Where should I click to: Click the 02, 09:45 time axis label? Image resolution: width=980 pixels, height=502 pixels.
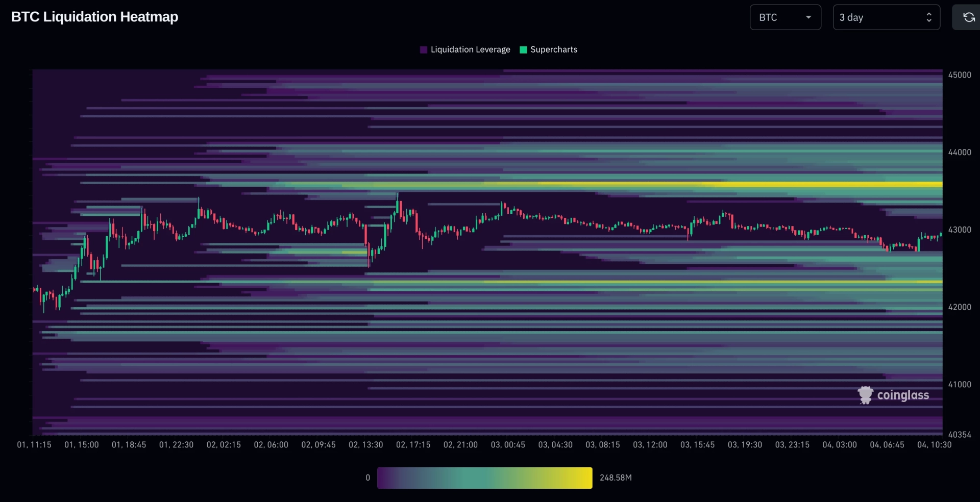tap(318, 445)
